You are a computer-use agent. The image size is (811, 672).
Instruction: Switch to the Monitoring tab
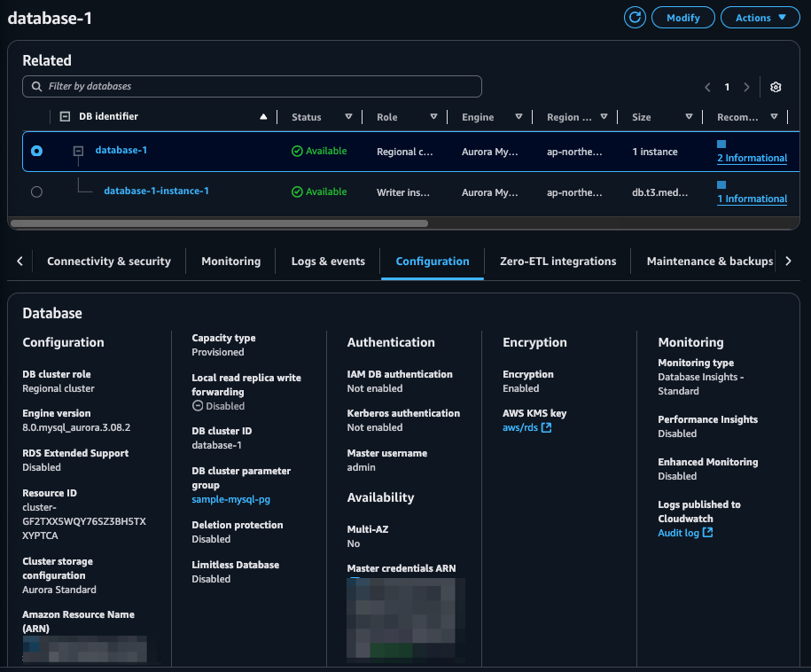(231, 262)
